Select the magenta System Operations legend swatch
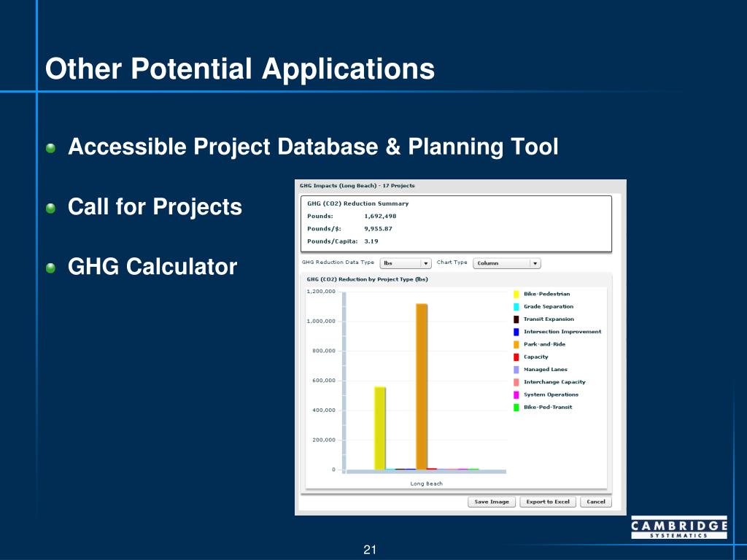The width and height of the screenshot is (747, 560). 516,394
